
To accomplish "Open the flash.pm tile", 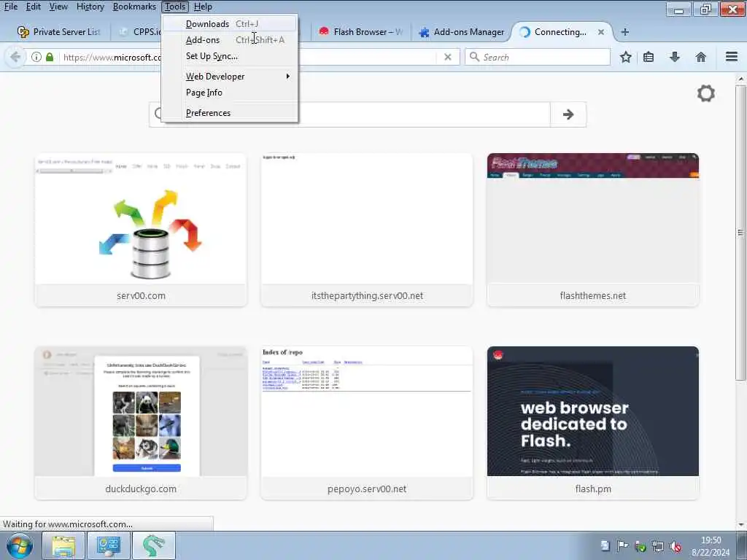I will [x=593, y=423].
